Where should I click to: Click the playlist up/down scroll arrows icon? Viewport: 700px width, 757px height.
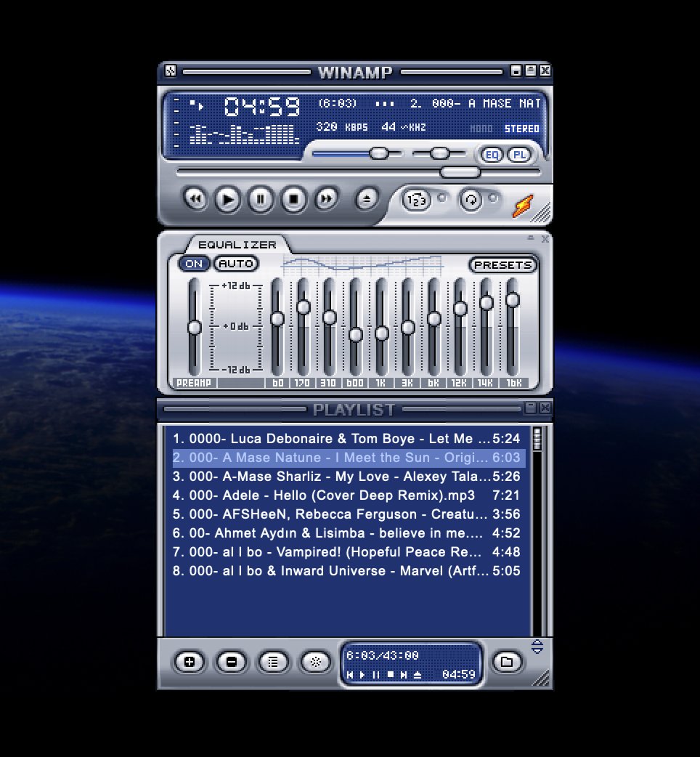(537, 647)
